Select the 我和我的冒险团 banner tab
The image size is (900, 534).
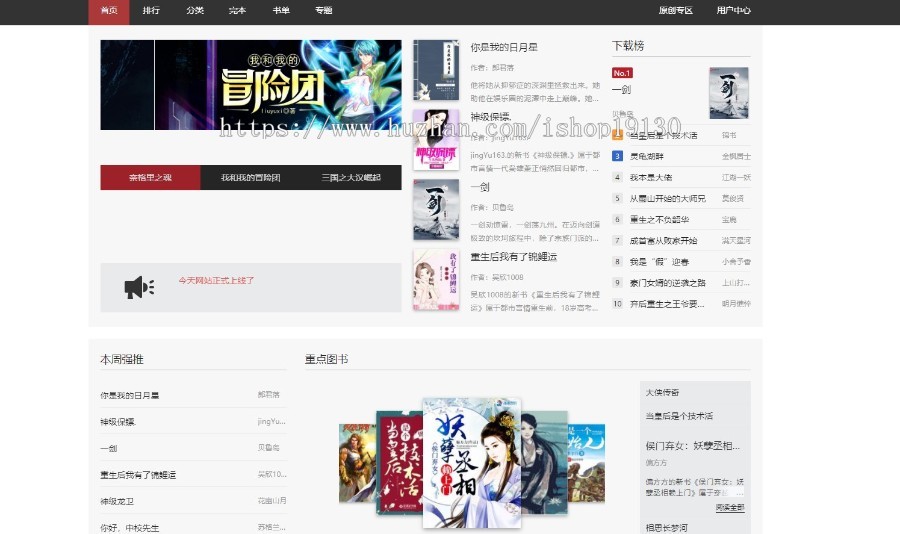(x=251, y=177)
